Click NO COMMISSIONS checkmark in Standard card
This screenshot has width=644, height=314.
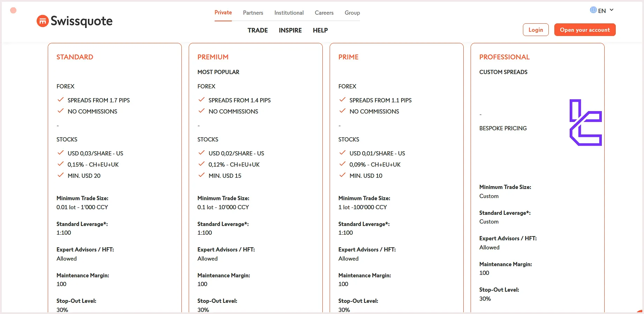point(61,111)
